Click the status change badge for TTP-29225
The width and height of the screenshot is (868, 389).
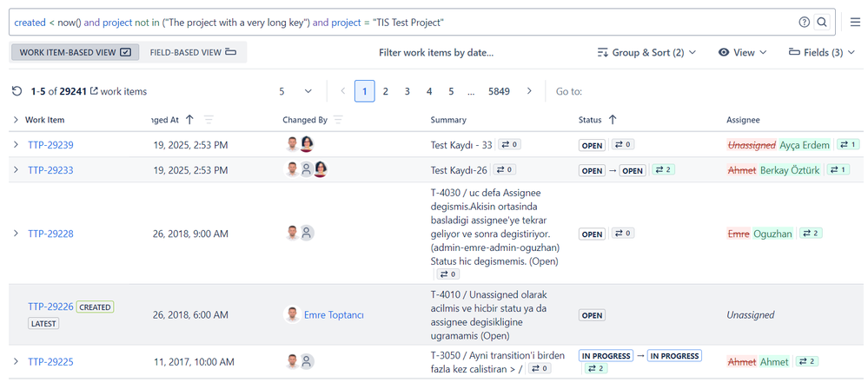(x=596, y=368)
